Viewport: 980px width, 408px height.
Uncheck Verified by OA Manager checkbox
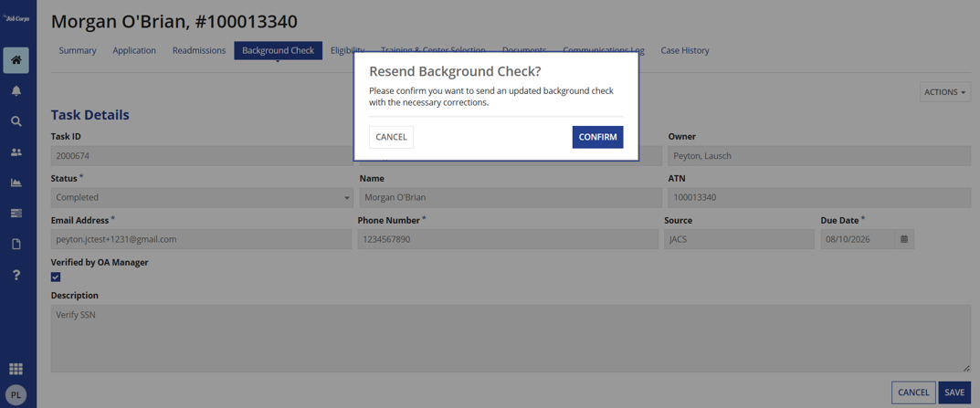point(56,277)
